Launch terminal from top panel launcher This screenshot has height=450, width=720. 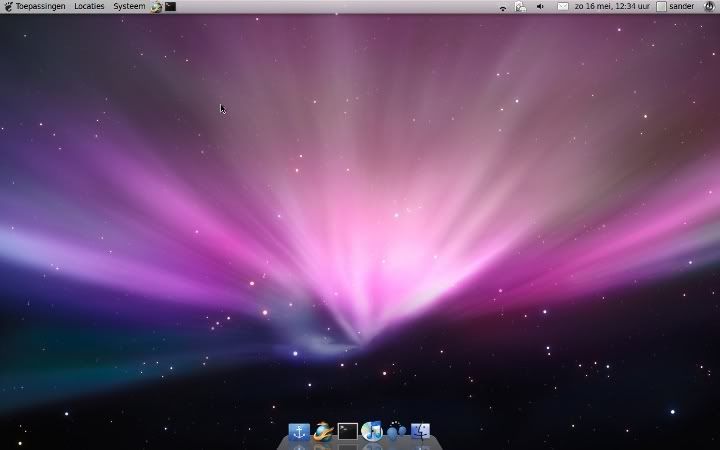click(171, 7)
